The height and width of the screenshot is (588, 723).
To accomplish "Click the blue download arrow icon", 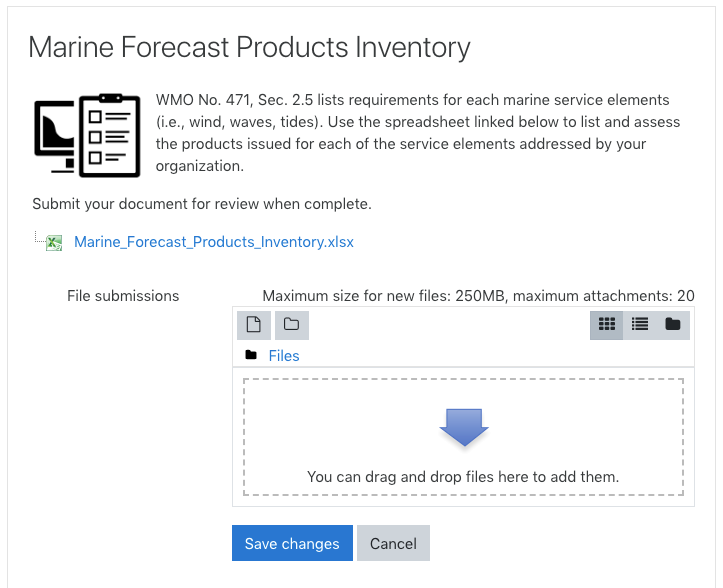I will 464,427.
